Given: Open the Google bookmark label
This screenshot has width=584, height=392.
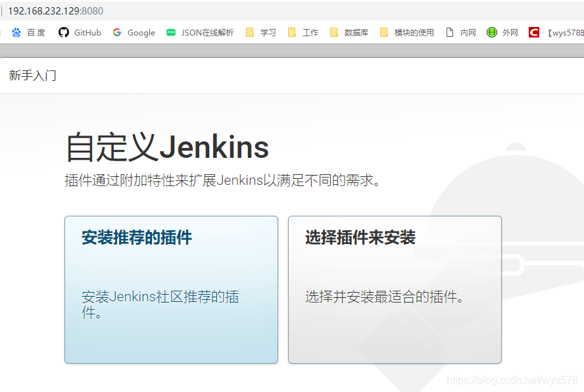Looking at the screenshot, I should point(141,33).
